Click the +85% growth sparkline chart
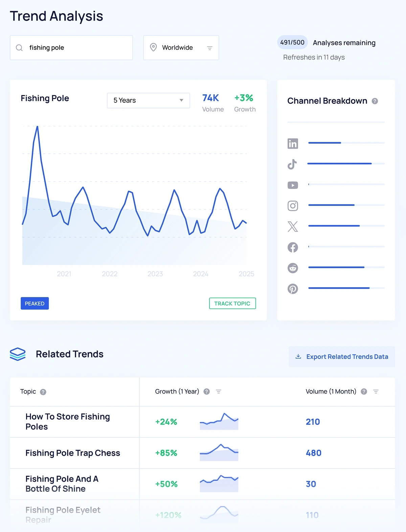406x532 pixels. [x=219, y=452]
